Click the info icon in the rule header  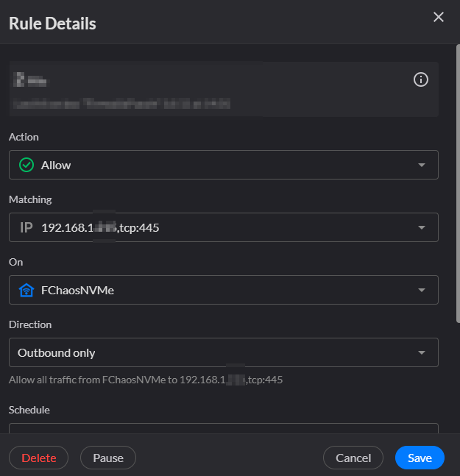(421, 80)
